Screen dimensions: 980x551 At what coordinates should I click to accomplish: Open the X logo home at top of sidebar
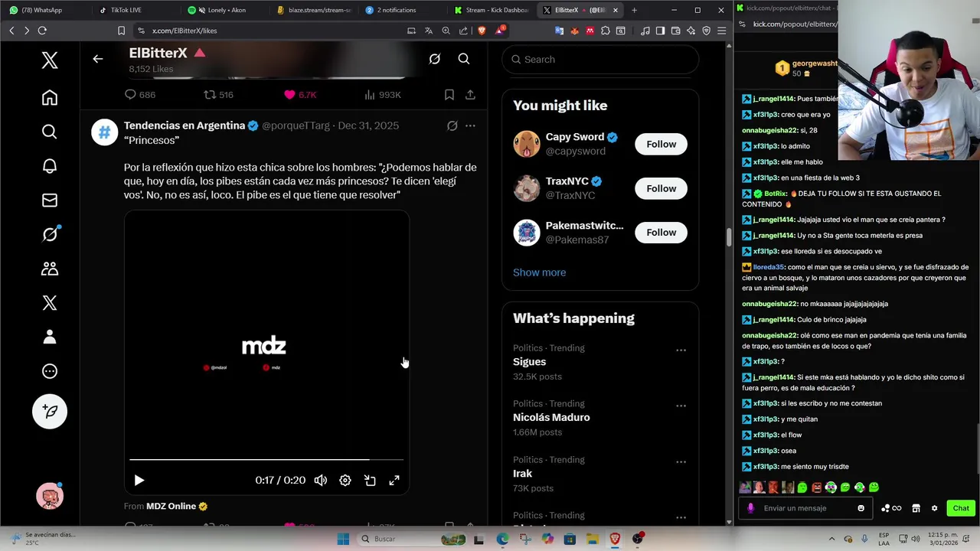tap(50, 60)
